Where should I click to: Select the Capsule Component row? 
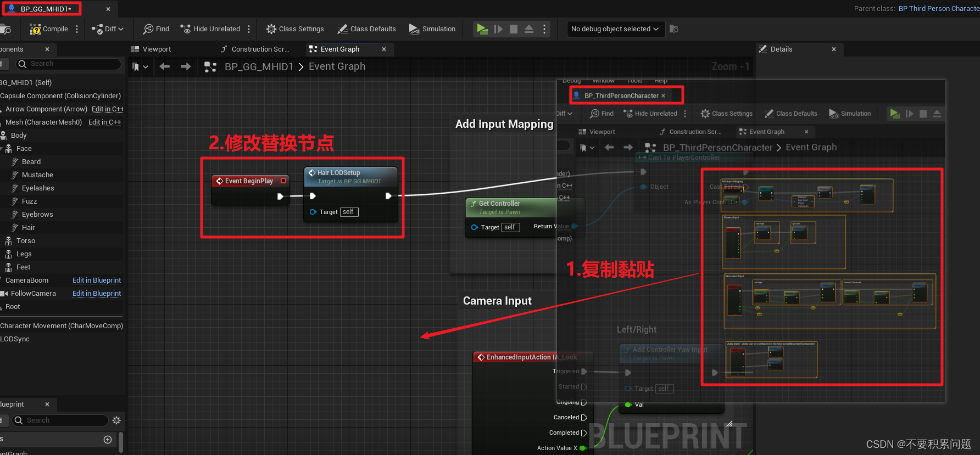coord(60,96)
